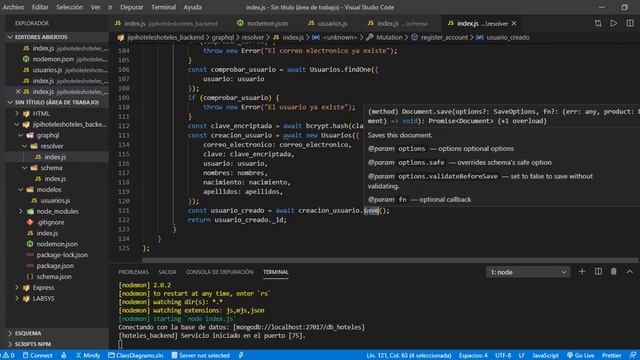Collapse the resolver folder

25,146
